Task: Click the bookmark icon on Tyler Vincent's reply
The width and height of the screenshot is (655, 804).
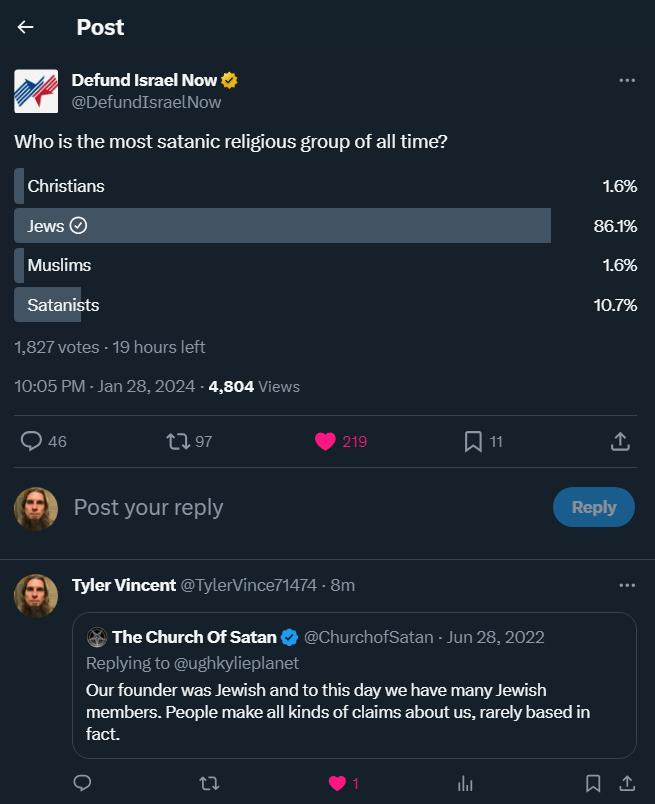Action: pyautogui.click(x=593, y=783)
